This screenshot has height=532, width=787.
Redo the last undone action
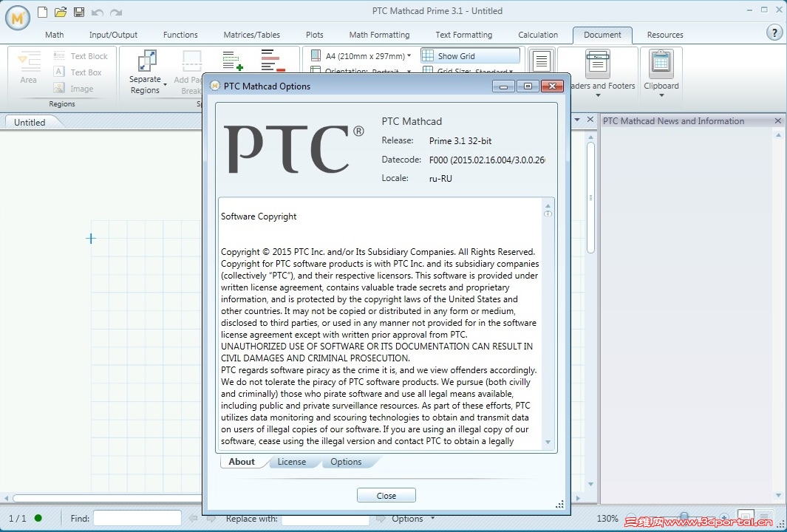(x=116, y=12)
